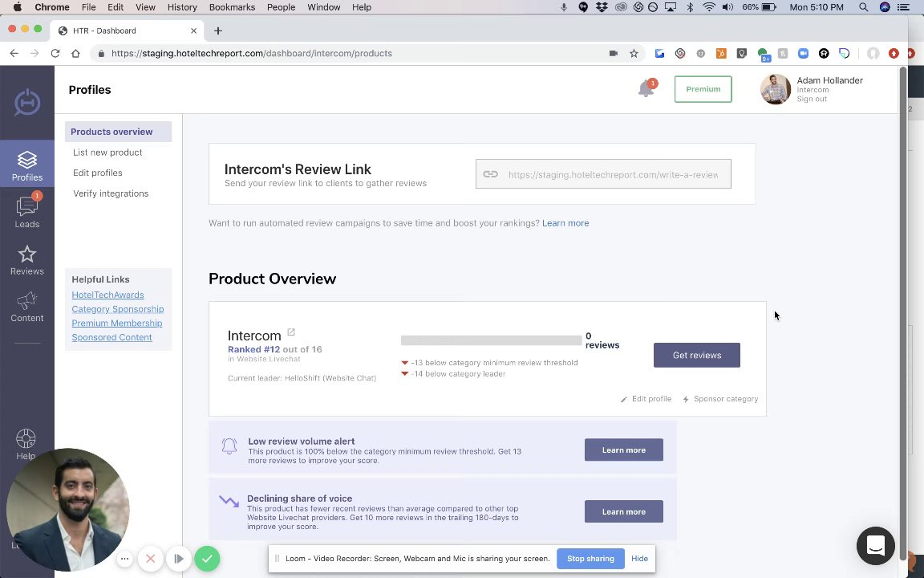Open Zoom extension icon in toolbar
The height and width of the screenshot is (578, 924).
(803, 53)
